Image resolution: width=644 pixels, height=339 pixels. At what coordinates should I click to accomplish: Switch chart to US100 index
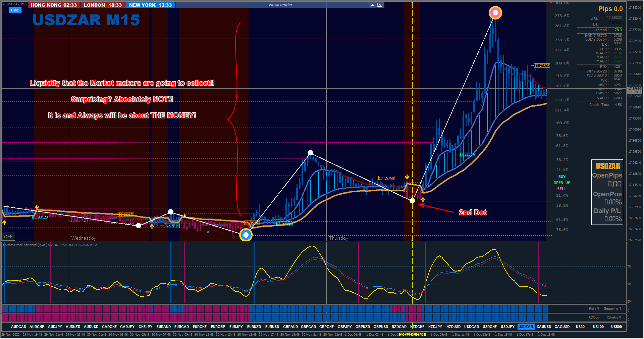598,327
